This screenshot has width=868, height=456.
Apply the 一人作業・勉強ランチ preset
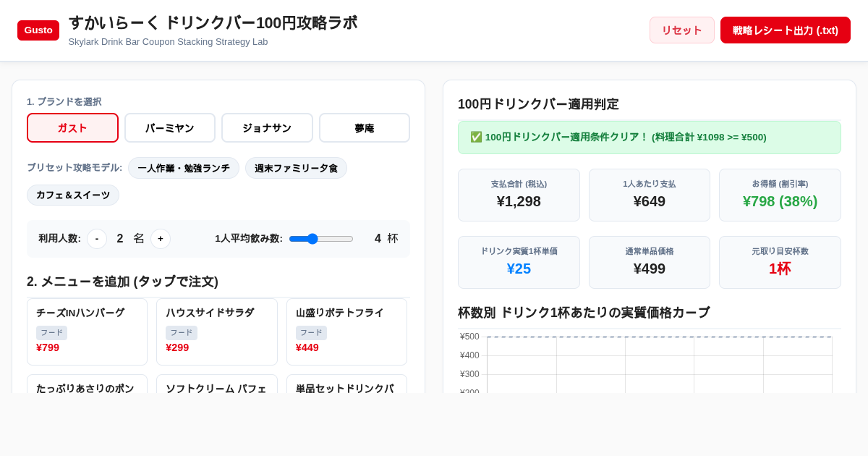tap(184, 168)
